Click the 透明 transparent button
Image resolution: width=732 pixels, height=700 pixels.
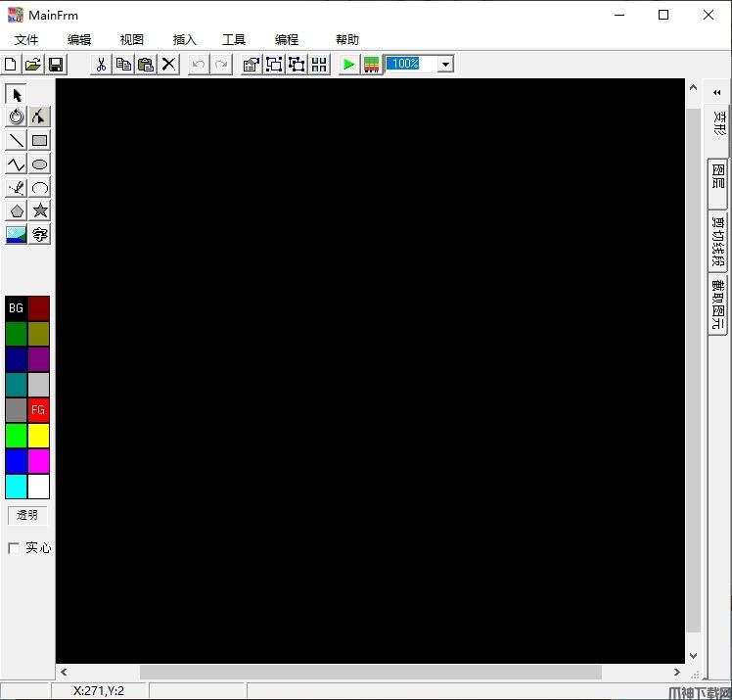[x=27, y=515]
